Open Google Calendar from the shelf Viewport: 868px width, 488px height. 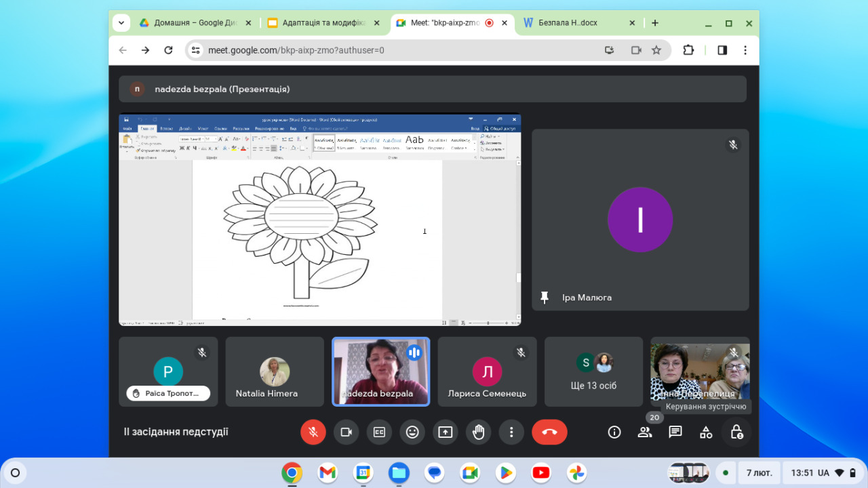click(x=363, y=472)
